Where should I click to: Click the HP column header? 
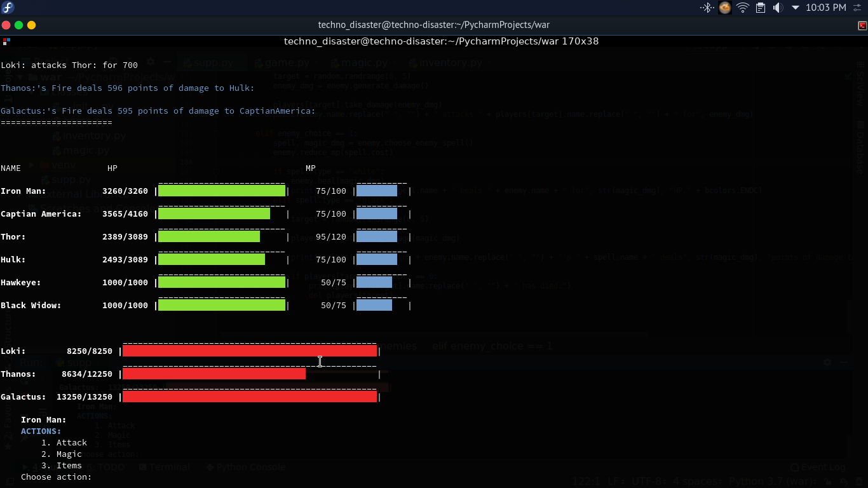112,168
